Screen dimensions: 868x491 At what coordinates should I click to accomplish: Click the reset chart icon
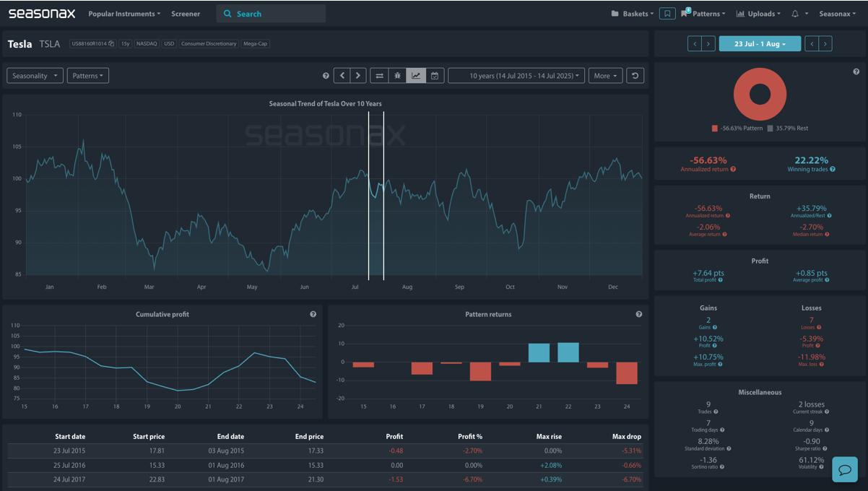[x=635, y=76]
